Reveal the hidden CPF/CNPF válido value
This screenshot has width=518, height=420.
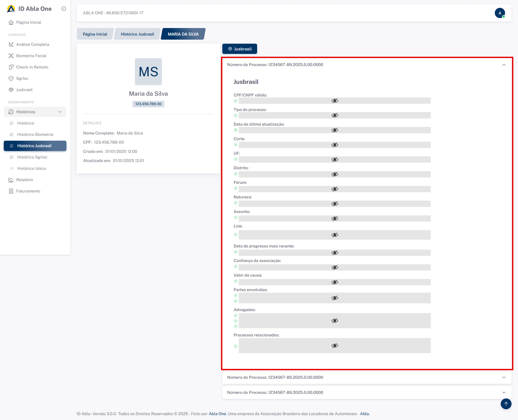point(335,101)
